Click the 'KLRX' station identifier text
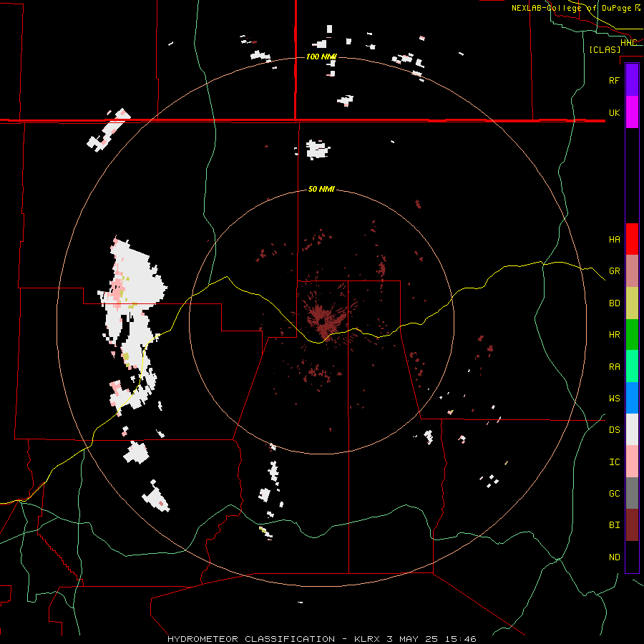The image size is (644, 644). pyautogui.click(x=368, y=639)
